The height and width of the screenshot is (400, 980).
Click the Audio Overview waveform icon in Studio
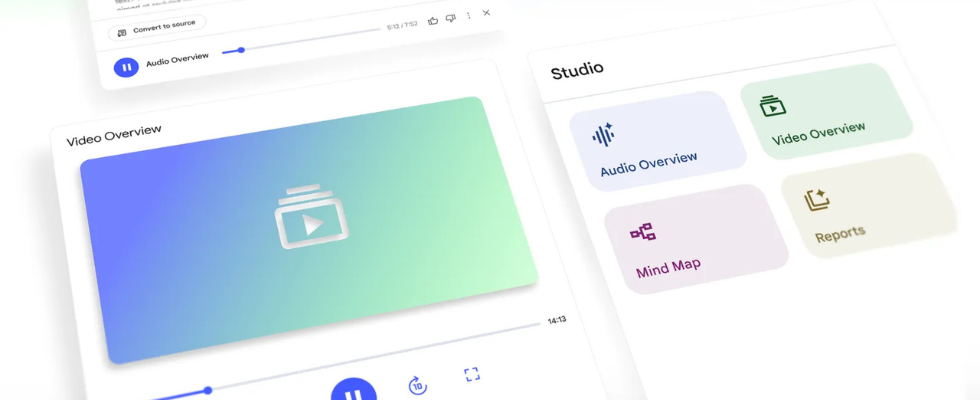pyautogui.click(x=603, y=135)
